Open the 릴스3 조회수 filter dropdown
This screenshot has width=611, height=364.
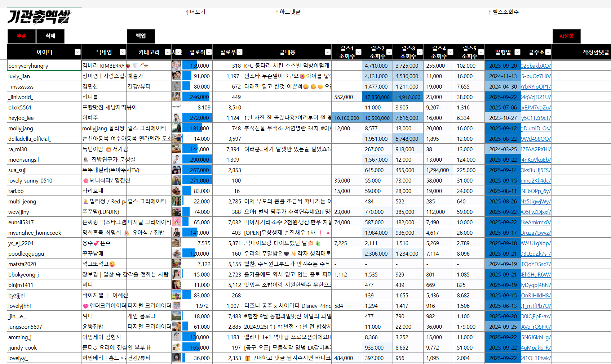pyautogui.click(x=420, y=52)
